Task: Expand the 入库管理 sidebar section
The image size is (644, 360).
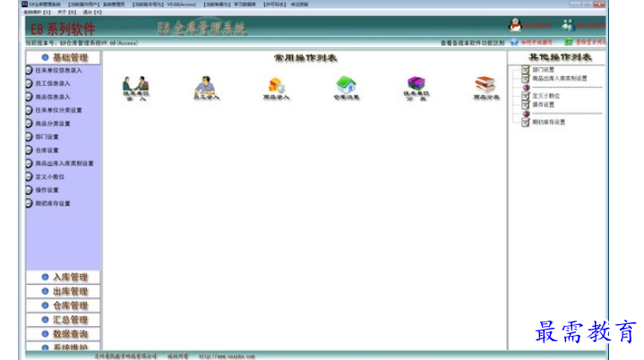Action: tap(64, 277)
